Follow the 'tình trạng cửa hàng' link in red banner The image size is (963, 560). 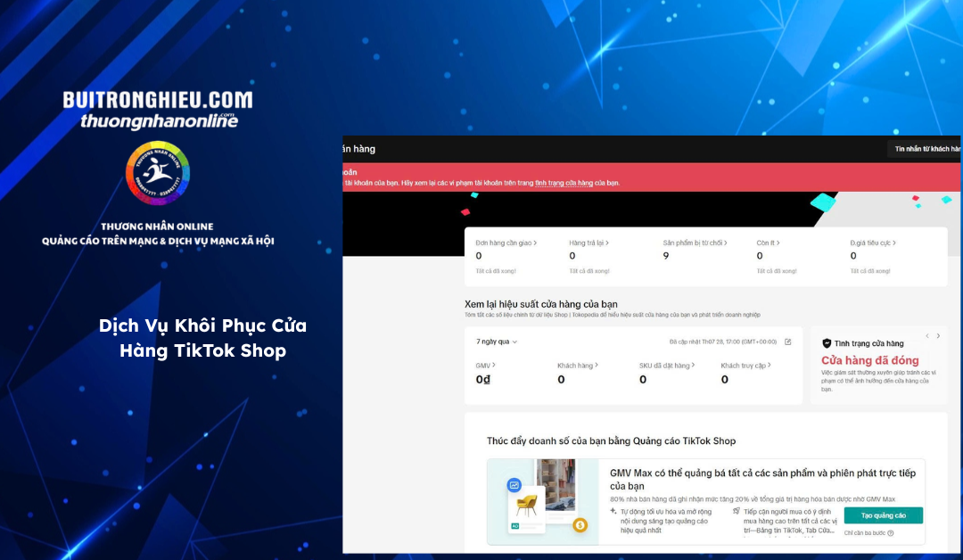pos(564,183)
